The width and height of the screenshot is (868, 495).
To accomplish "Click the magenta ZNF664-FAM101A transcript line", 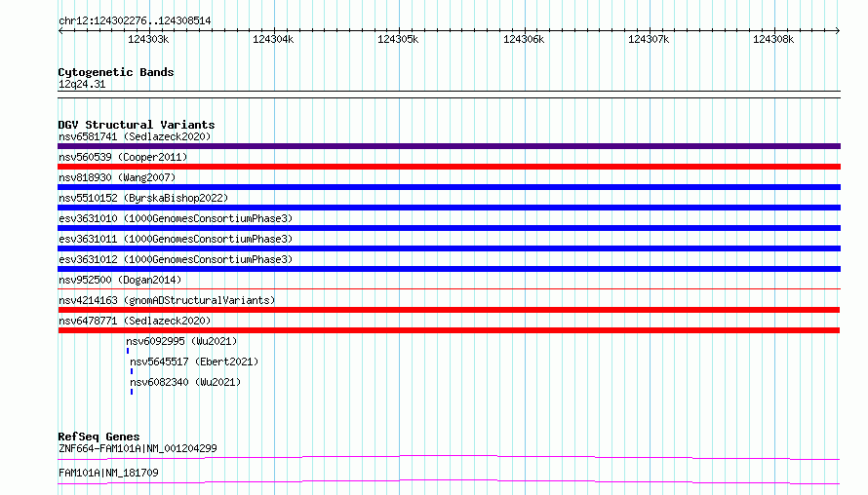I will (x=449, y=457).
